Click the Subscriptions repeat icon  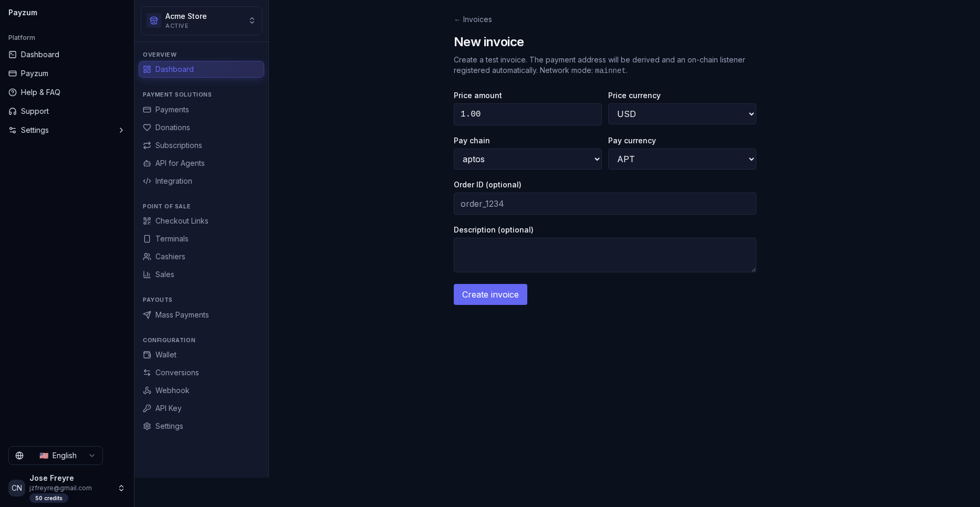coord(147,145)
